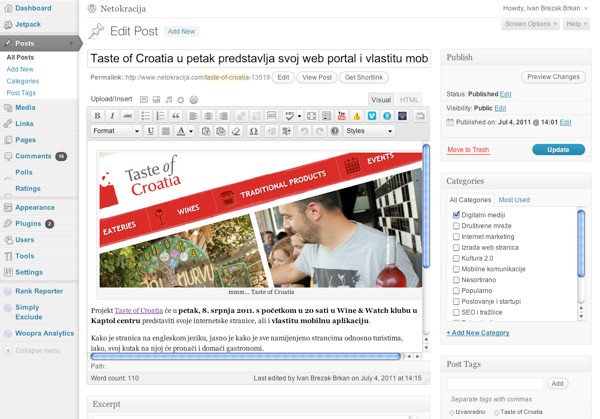
Task: Click the editor vertical scrollbar
Action: click(x=426, y=207)
